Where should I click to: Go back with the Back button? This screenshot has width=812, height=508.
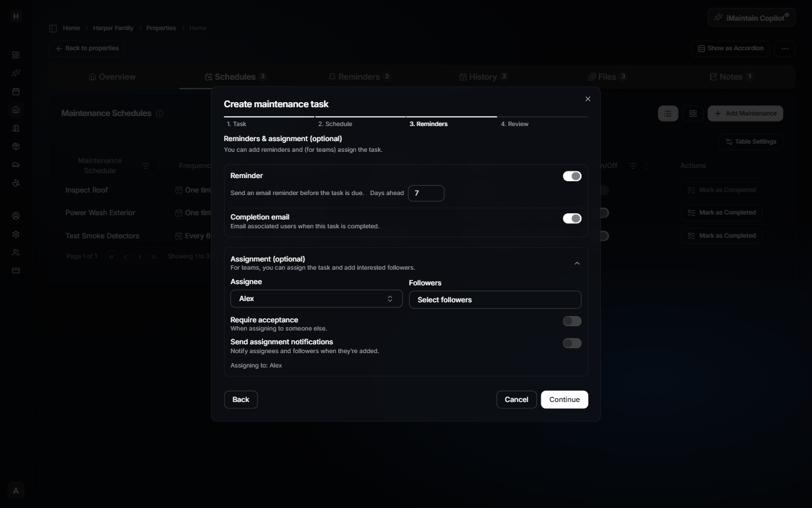pos(241,400)
